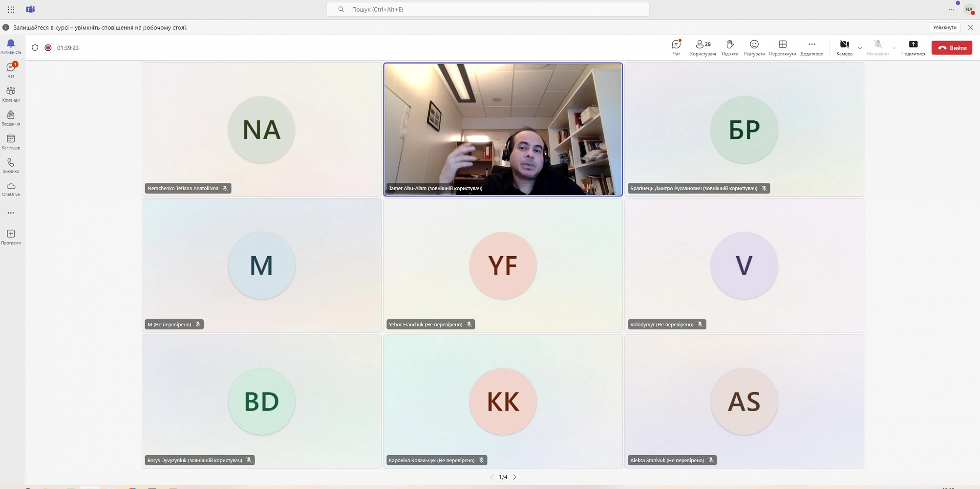
Task: Click the Microsoft Teams logo icon
Action: (x=30, y=9)
